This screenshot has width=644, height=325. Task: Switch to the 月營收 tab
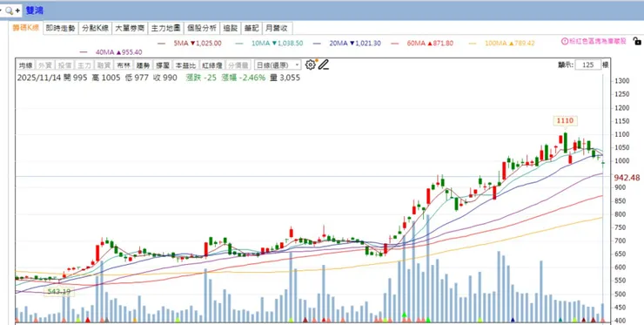click(x=277, y=28)
